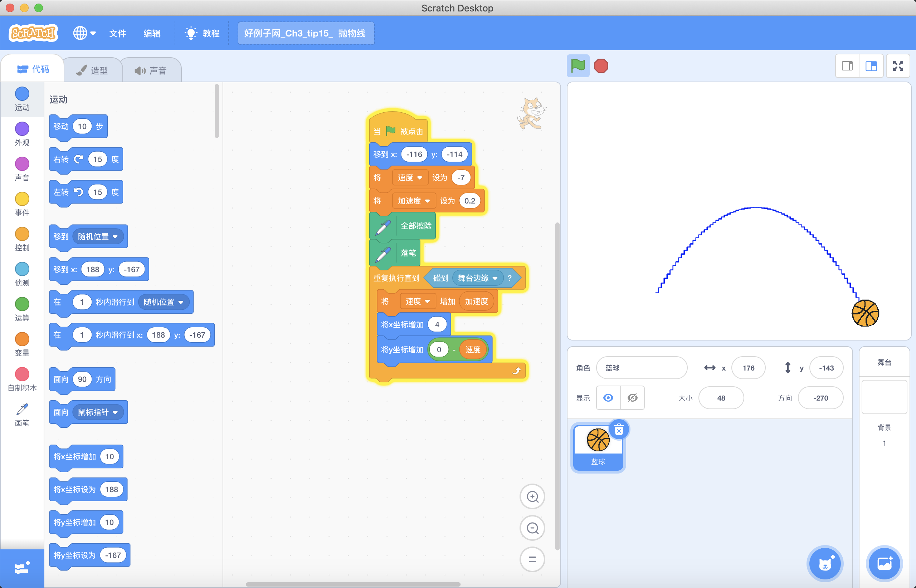Zoom out the code workspace
The image size is (916, 588).
coord(532,528)
